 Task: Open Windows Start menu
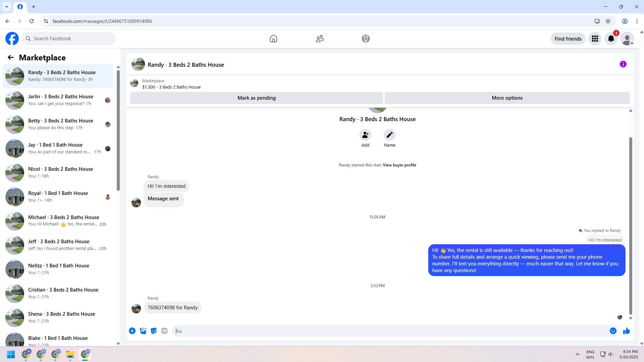11,355
